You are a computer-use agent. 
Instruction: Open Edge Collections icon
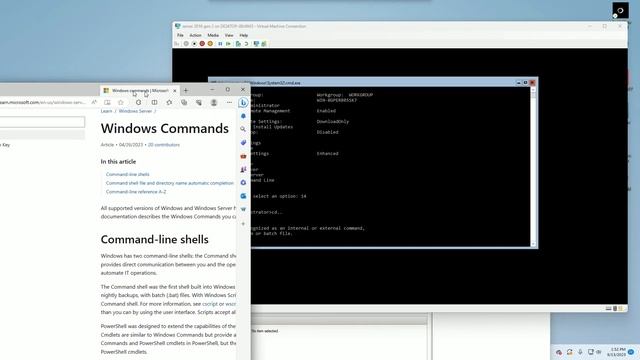coord(184,102)
